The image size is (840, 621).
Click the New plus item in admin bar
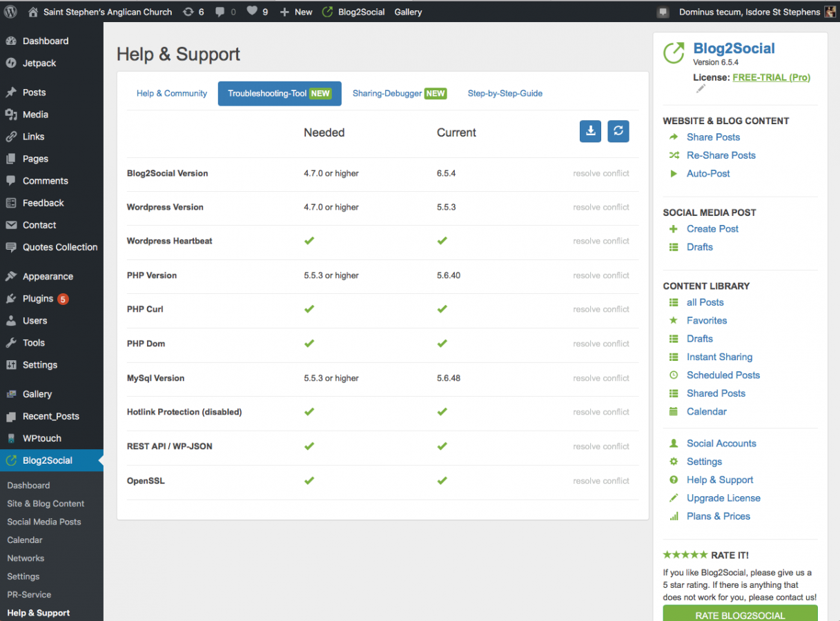[x=295, y=12]
